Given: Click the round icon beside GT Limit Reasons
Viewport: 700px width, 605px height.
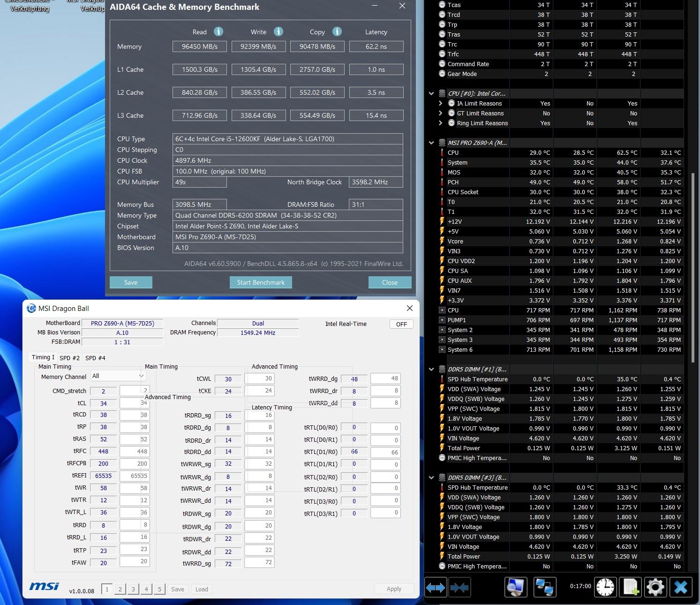Looking at the screenshot, I should (x=451, y=113).
